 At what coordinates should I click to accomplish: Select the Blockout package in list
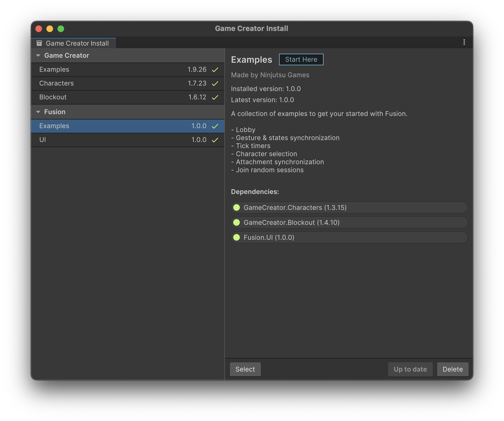(x=111, y=97)
